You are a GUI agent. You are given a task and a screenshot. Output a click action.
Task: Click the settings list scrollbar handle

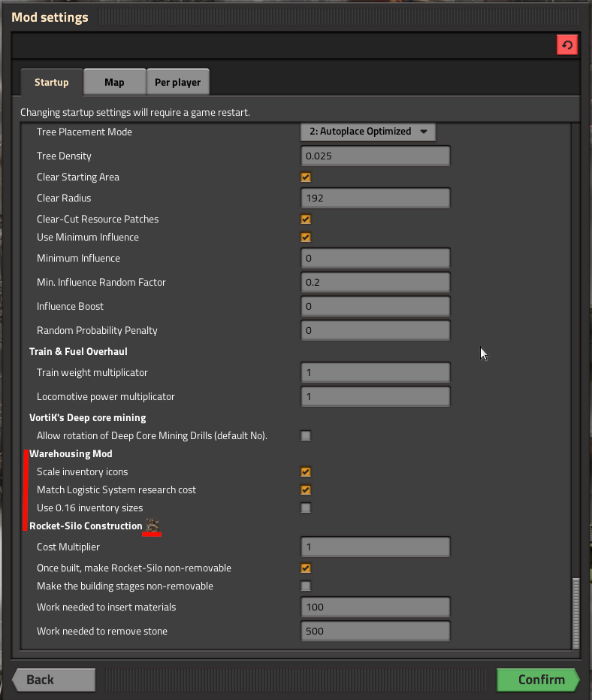(576, 613)
